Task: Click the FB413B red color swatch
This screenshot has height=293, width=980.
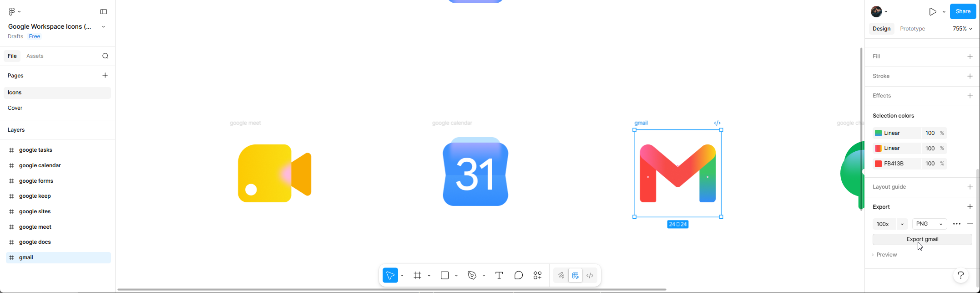Action: tap(878, 164)
